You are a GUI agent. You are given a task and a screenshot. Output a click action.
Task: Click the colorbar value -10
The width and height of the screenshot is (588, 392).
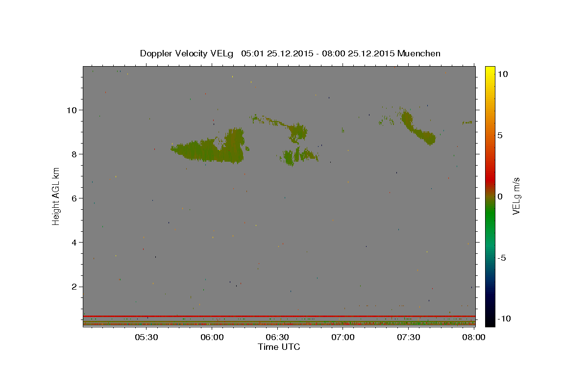point(504,318)
